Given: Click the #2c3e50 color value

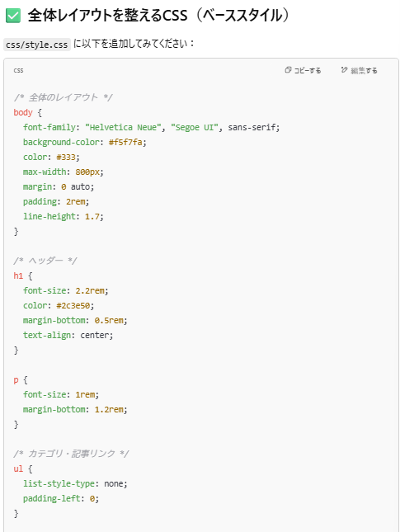Looking at the screenshot, I should (73, 305).
